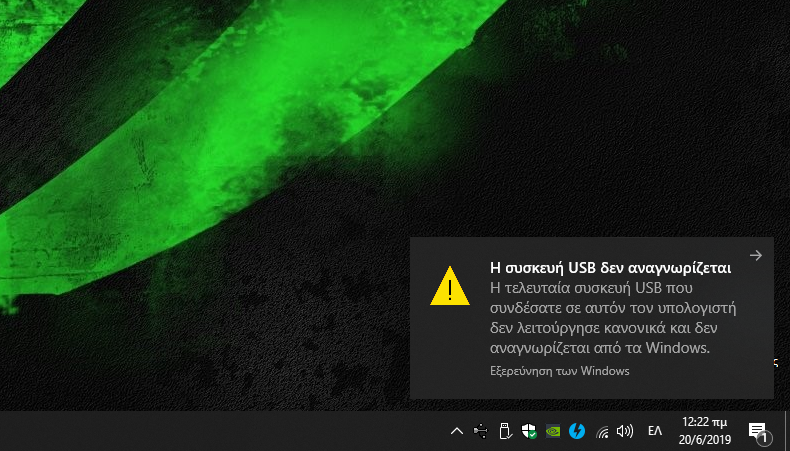Click the blue lightning bolt tray icon
This screenshot has width=790, height=451.
tap(577, 431)
